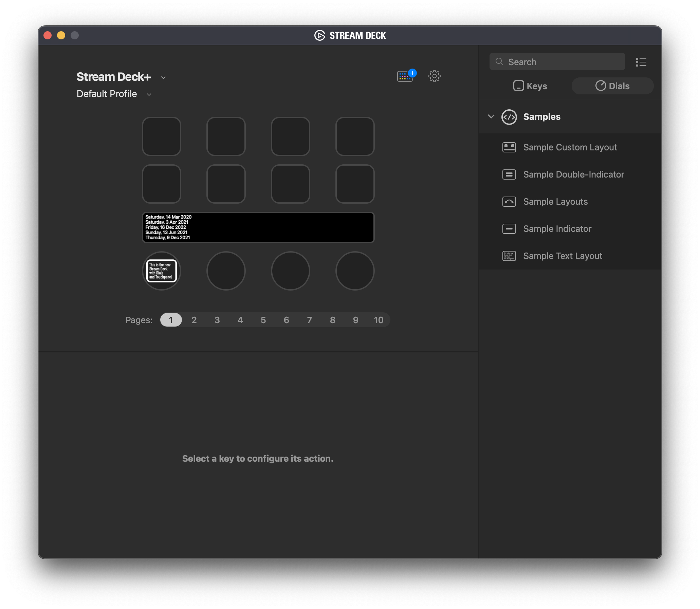This screenshot has height=609, width=700.
Task: Select page 5 in pagination
Action: point(262,320)
